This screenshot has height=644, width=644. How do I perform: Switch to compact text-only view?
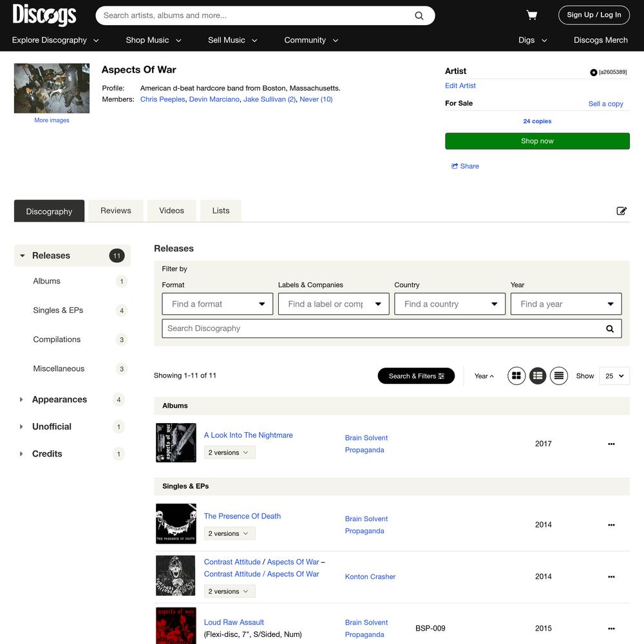559,376
